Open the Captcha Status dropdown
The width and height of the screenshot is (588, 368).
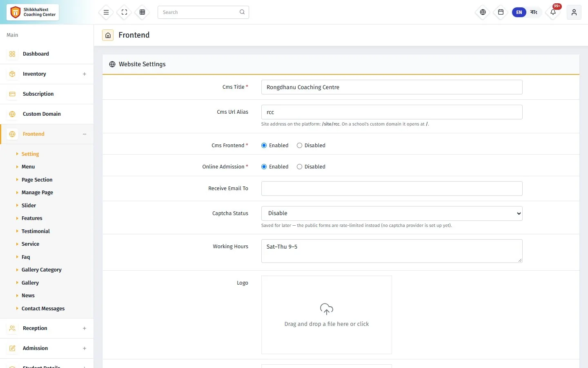392,213
